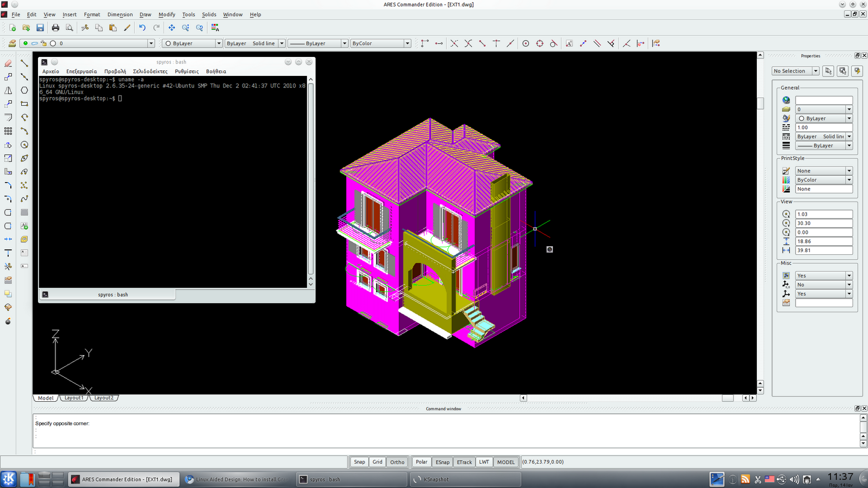Viewport: 868px width, 488px height.
Task: Click KSnapshot in the taskbar
Action: pos(436,479)
